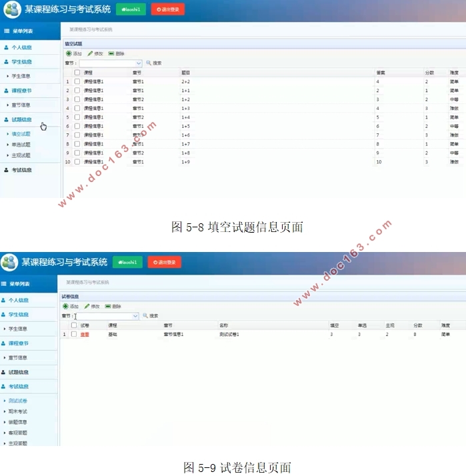Viewport: 466px width, 476px height.
Task: Open 学生信息 sub-item in Figure 5-9 sidebar
Action: point(18,329)
